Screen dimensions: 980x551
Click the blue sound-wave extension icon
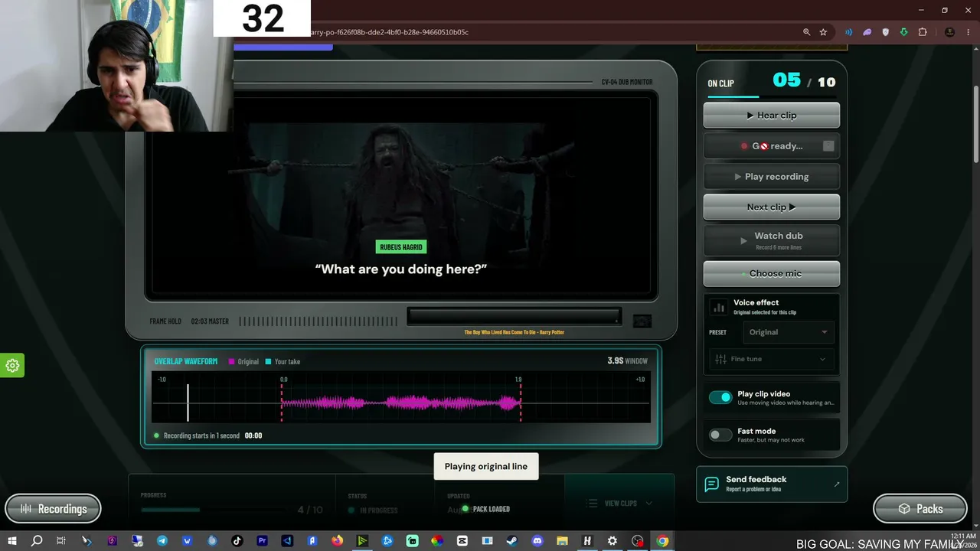848,32
